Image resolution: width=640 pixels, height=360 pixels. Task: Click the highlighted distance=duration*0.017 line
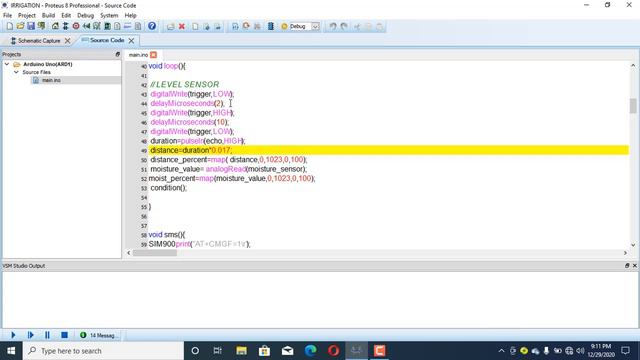[389, 150]
